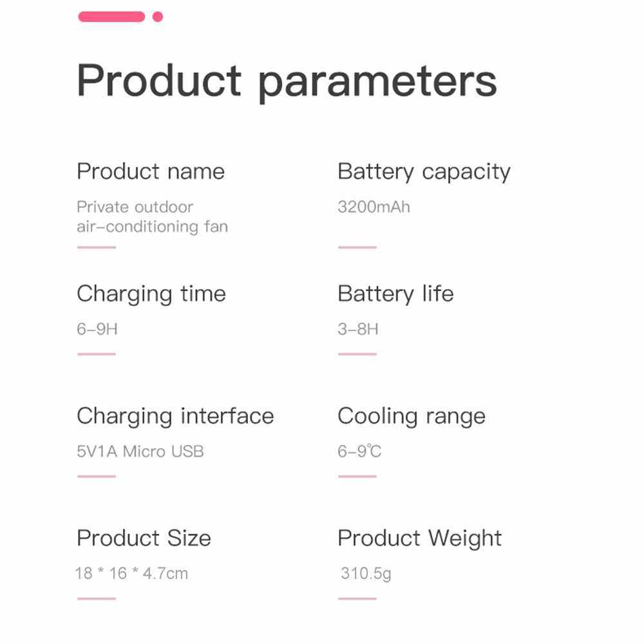Click the pink underline below 3200mAh
The image size is (644, 644).
(x=357, y=247)
